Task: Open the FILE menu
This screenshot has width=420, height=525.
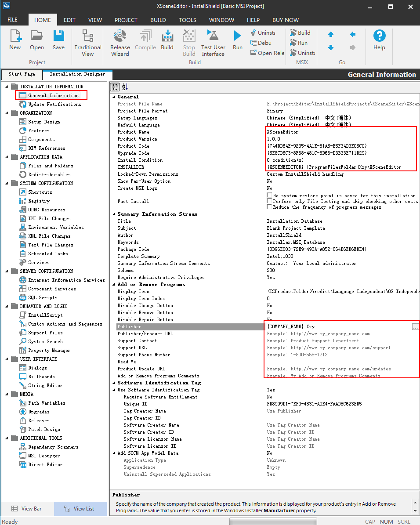Action: (x=12, y=20)
